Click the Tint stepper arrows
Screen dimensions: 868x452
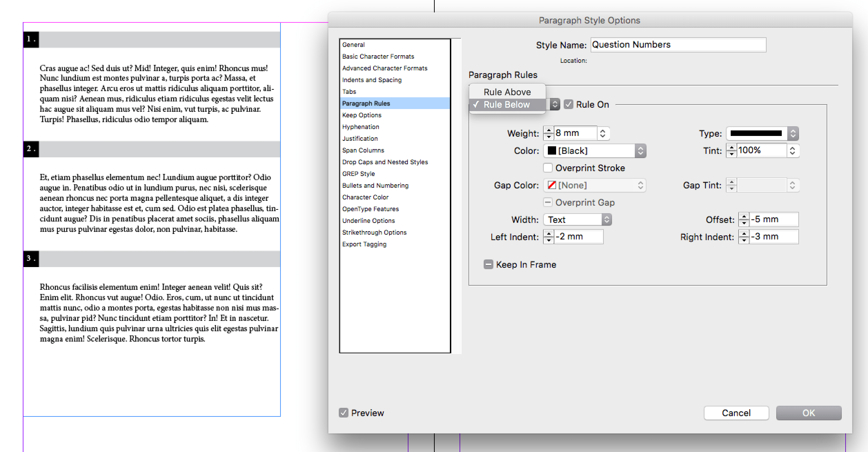(x=731, y=150)
